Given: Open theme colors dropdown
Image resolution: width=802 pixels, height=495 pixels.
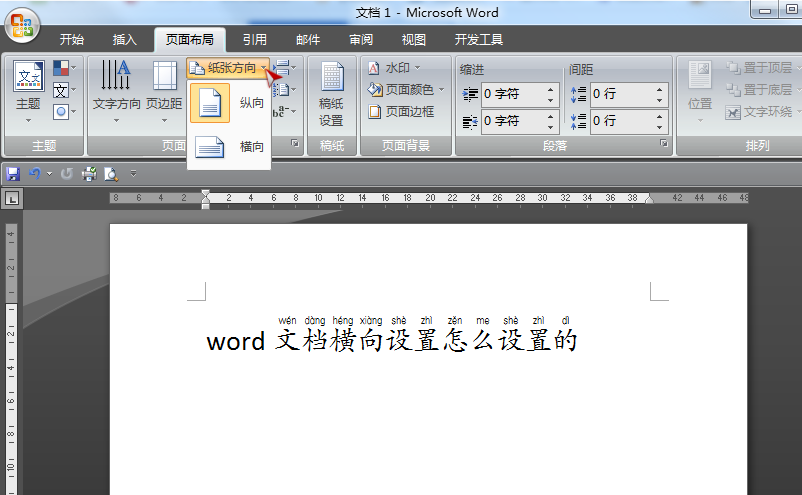Looking at the screenshot, I should (65, 68).
